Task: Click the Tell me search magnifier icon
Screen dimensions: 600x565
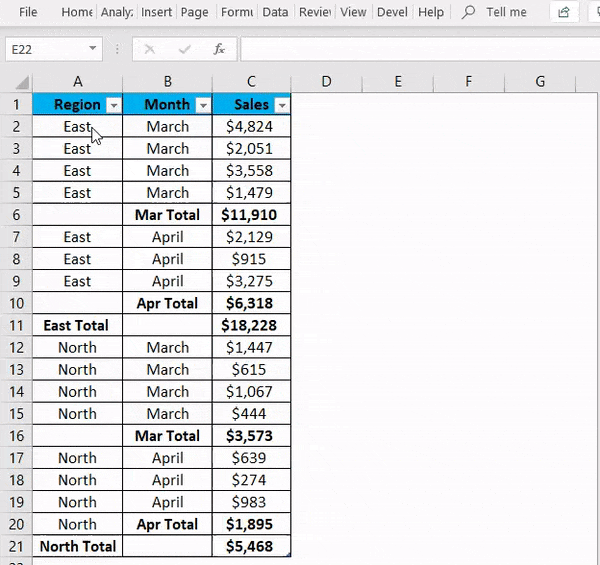Action: click(x=468, y=12)
